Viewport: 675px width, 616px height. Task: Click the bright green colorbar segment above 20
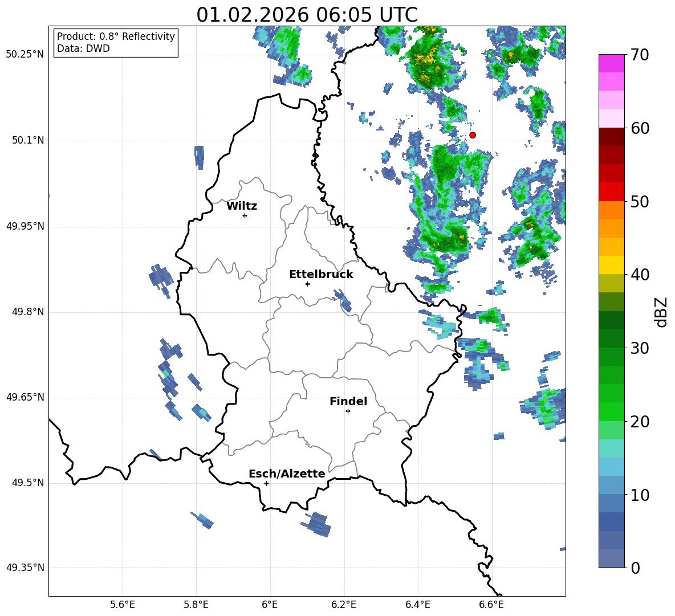[611, 411]
